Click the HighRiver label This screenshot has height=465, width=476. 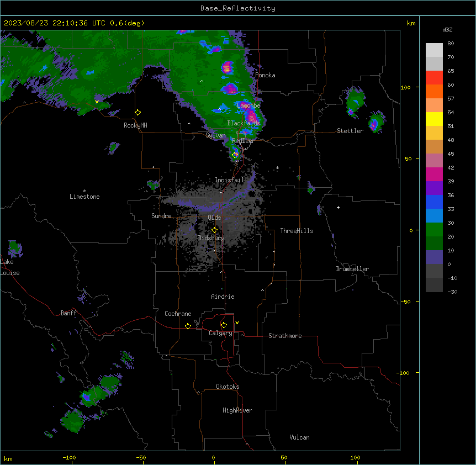(x=237, y=410)
